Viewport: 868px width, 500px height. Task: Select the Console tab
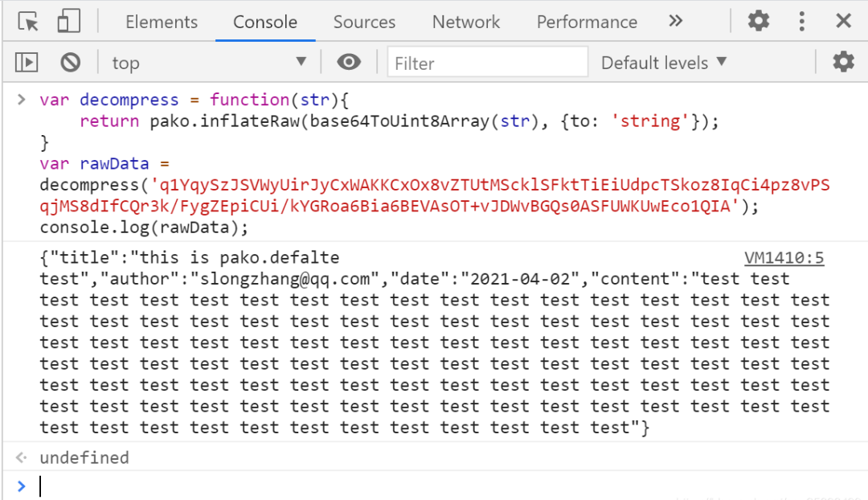click(265, 23)
